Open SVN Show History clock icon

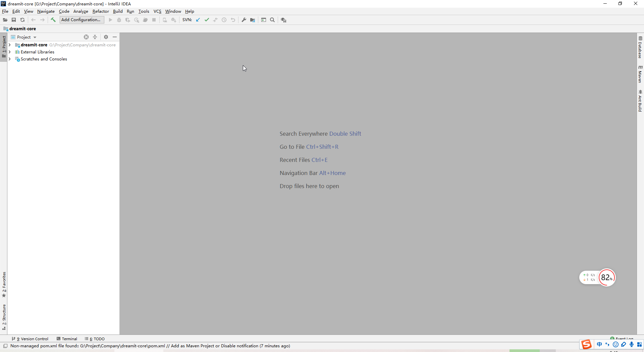(224, 20)
